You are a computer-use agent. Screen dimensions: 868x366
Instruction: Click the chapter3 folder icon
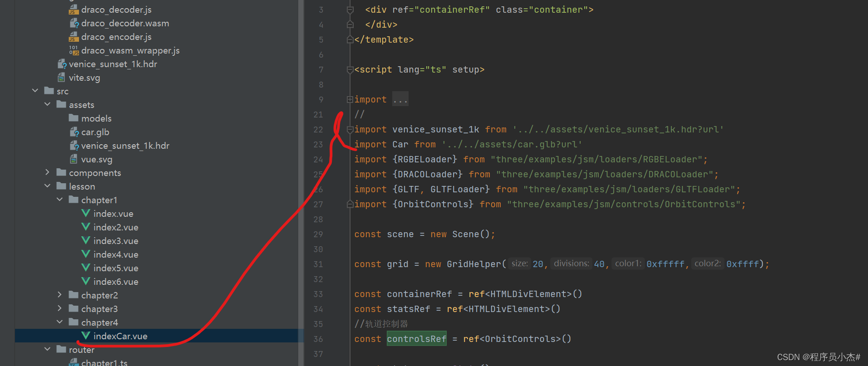click(x=74, y=308)
